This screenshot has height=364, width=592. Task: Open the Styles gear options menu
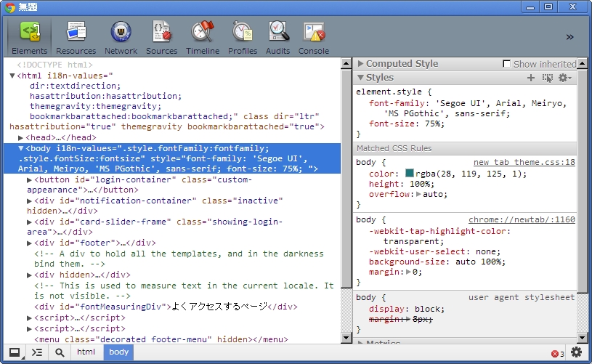click(565, 78)
